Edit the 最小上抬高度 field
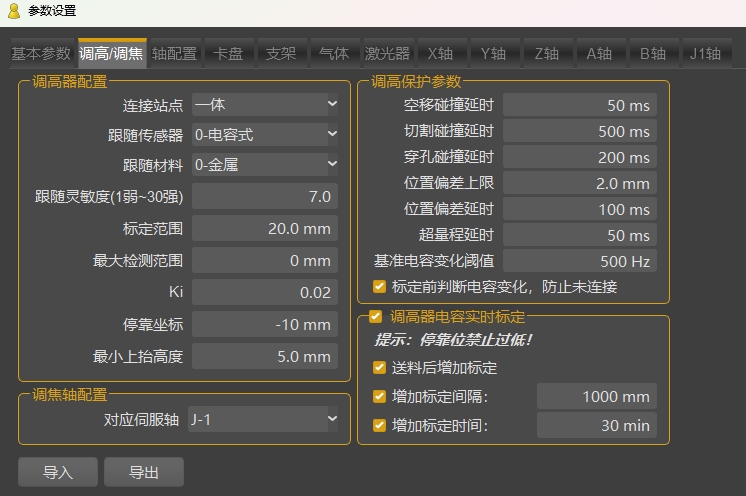746x496 pixels. click(265, 356)
